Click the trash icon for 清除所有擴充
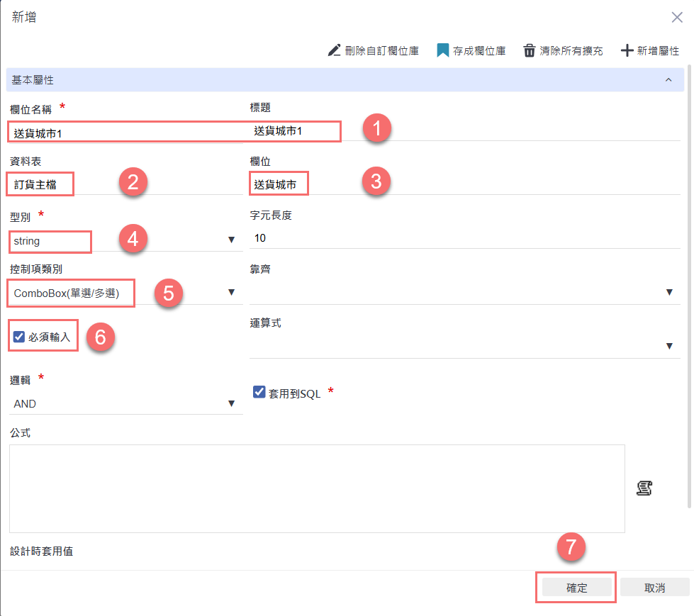The width and height of the screenshot is (694, 616). click(x=529, y=51)
